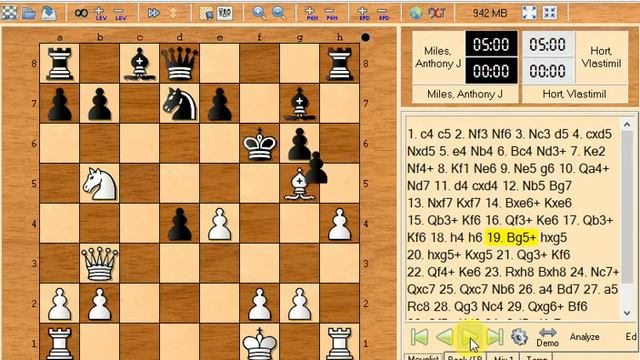Click the minus PGN icon
The image size is (640, 360).
pos(331,13)
